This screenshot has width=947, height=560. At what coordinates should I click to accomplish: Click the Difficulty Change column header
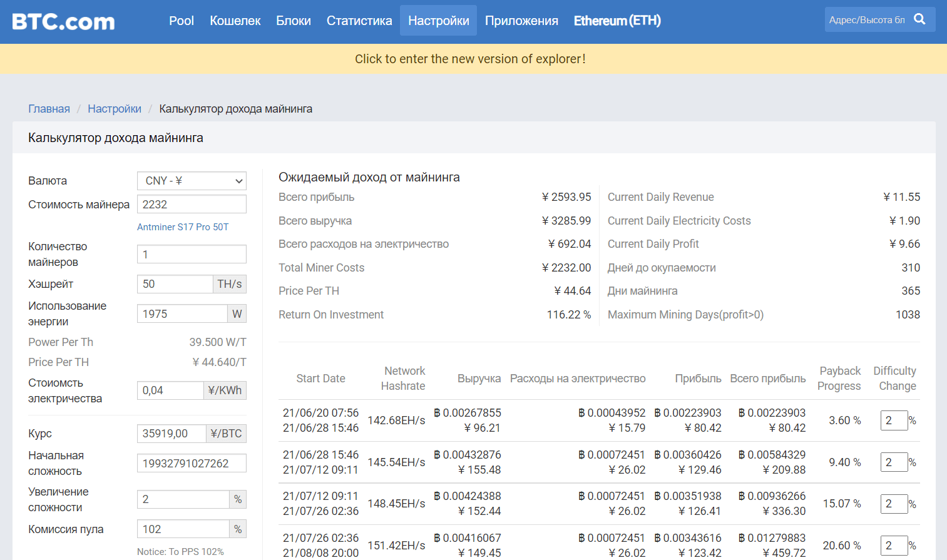coord(895,379)
